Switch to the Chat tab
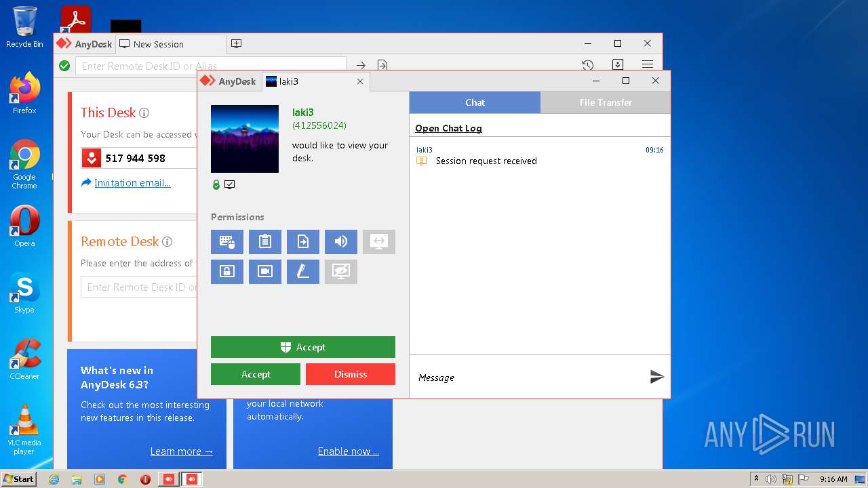 (x=475, y=102)
